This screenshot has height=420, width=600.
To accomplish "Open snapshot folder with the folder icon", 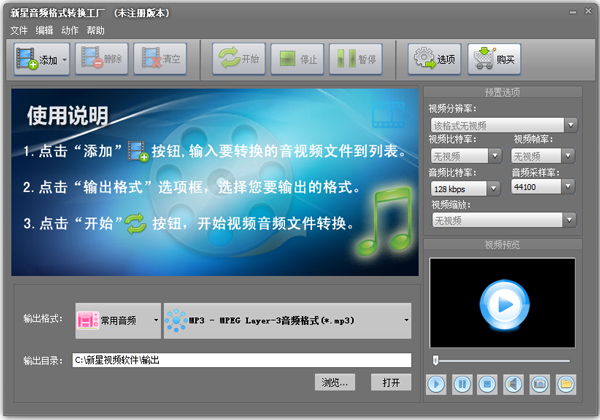I will pos(565,384).
